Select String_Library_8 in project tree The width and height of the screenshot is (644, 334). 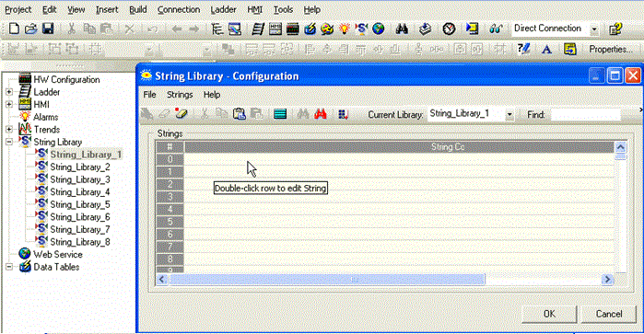[x=80, y=242]
